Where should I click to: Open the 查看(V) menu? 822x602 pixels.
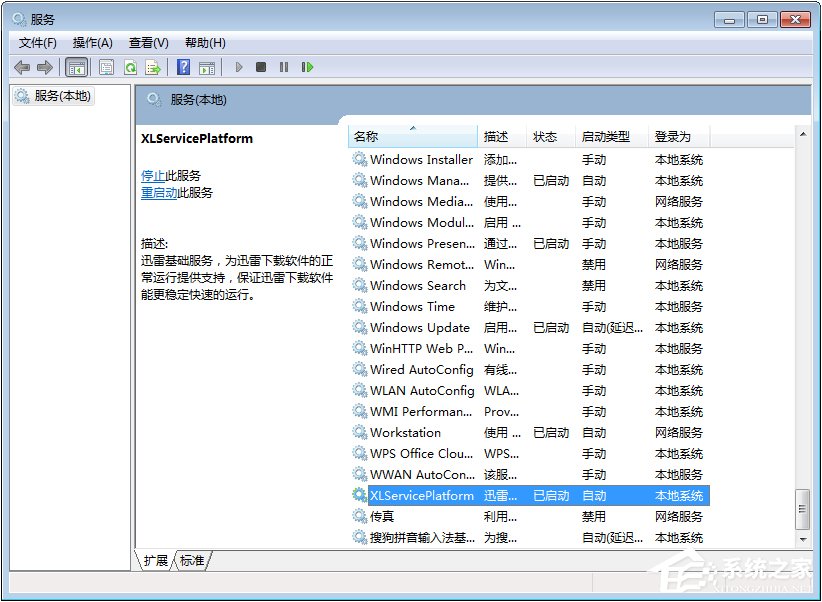click(147, 42)
